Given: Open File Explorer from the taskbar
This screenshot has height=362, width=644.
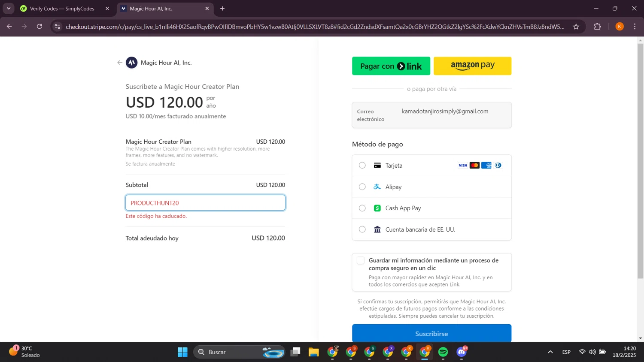Looking at the screenshot, I should [x=314, y=352].
